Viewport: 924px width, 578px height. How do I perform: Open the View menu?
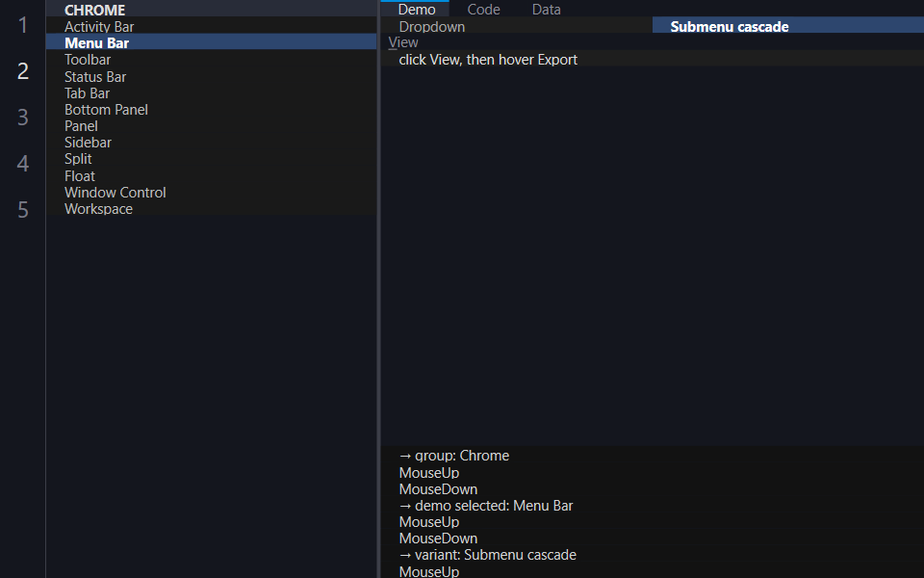pos(403,42)
